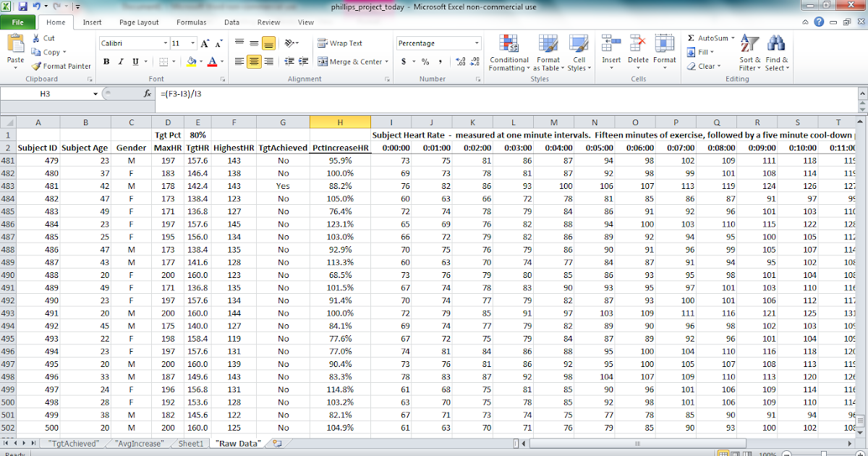The height and width of the screenshot is (456, 868).
Task: Toggle Middle Align
Action: click(x=254, y=43)
